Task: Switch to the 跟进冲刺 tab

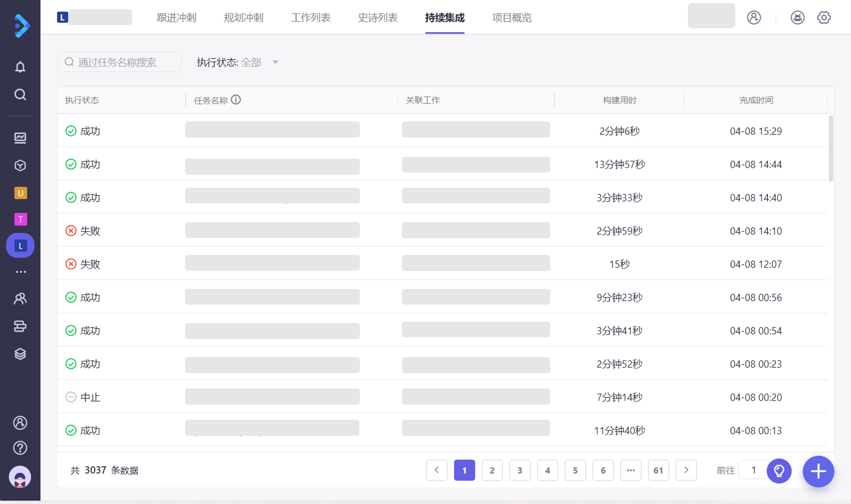Action: pyautogui.click(x=177, y=17)
